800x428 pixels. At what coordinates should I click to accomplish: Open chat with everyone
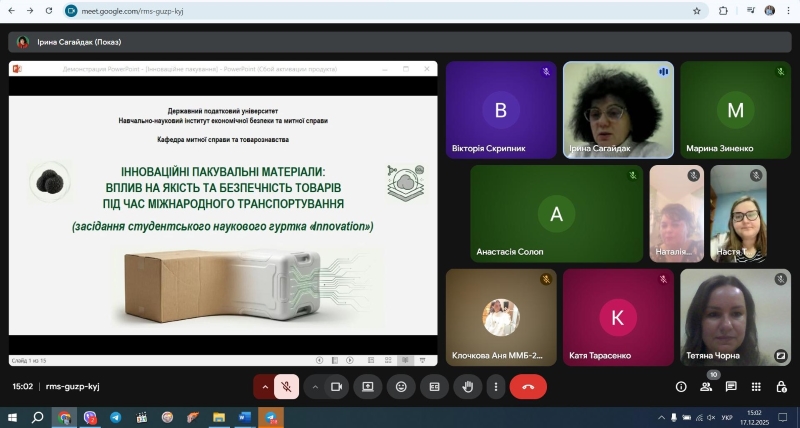tap(731, 387)
